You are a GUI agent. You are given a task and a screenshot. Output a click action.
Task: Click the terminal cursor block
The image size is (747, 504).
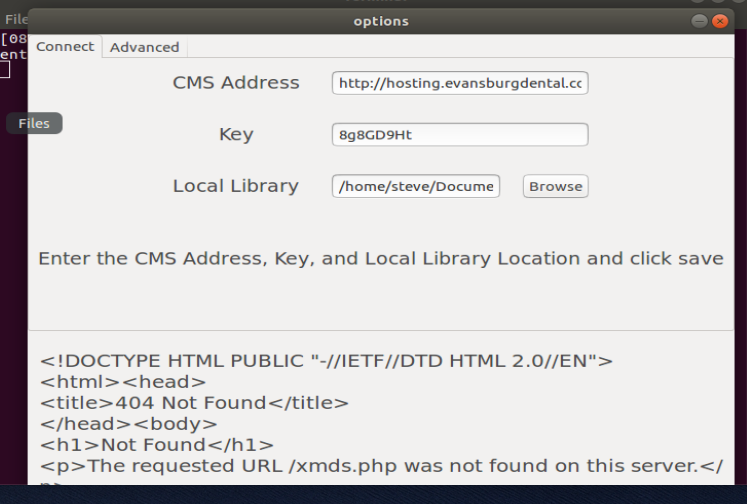pyautogui.click(x=5, y=71)
